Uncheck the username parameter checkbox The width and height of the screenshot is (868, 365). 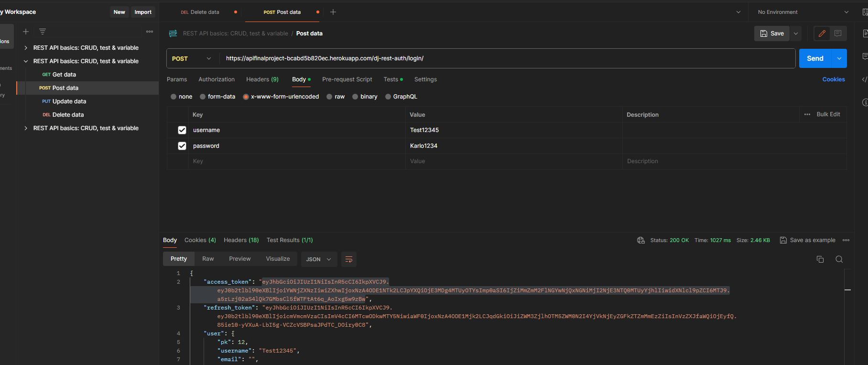pos(182,130)
